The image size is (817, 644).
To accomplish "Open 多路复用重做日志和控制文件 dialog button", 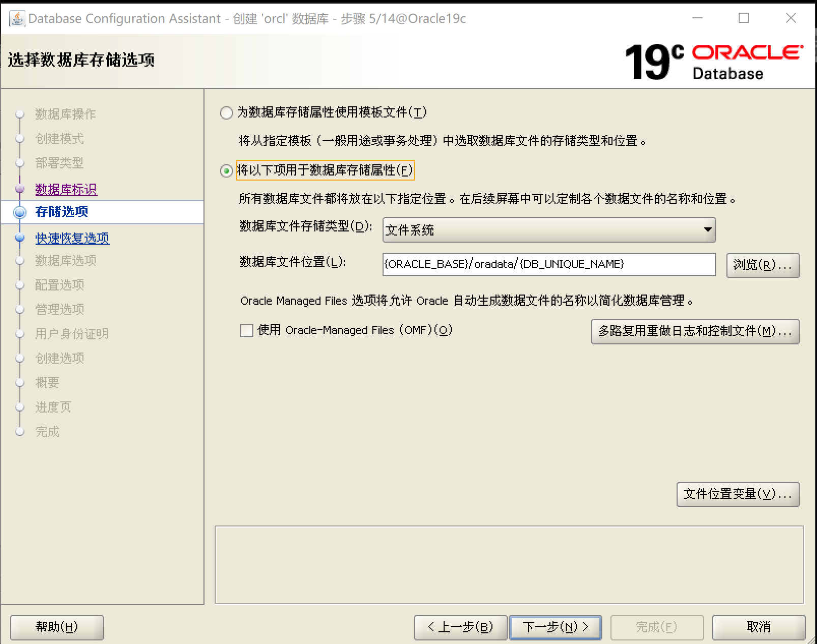I will coord(695,331).
